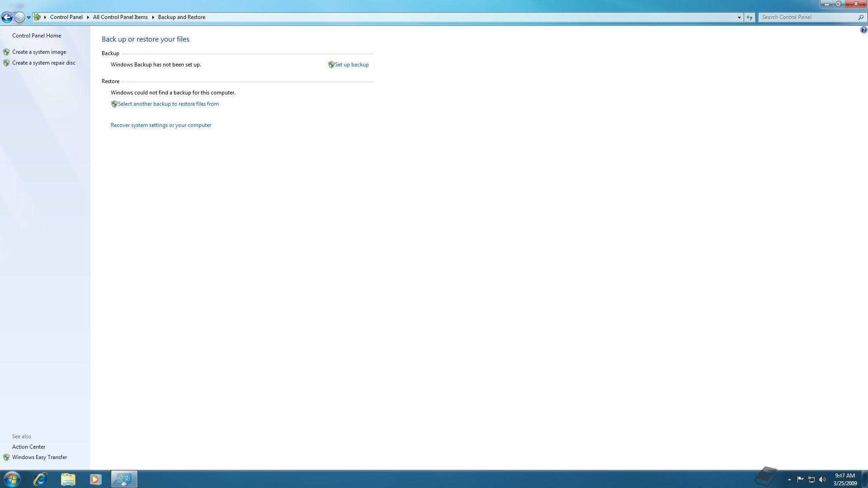This screenshot has height=488, width=868.
Task: Click the network tray icon
Action: 811,479
